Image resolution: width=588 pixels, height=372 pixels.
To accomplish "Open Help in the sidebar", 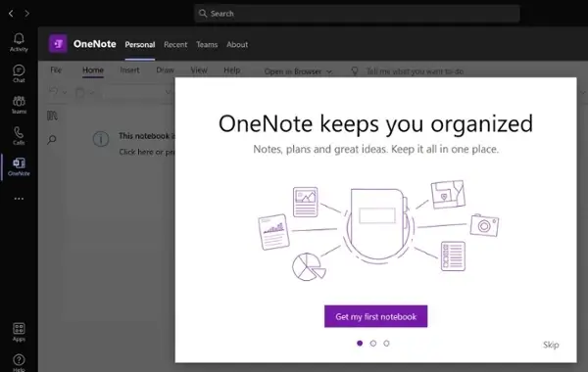I will tap(19, 362).
